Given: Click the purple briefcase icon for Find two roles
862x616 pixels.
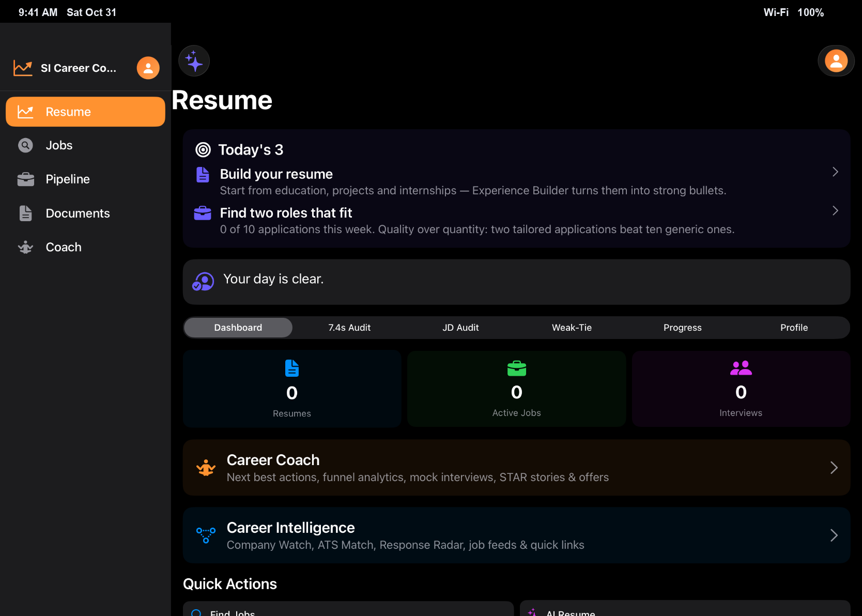Looking at the screenshot, I should coord(203,213).
